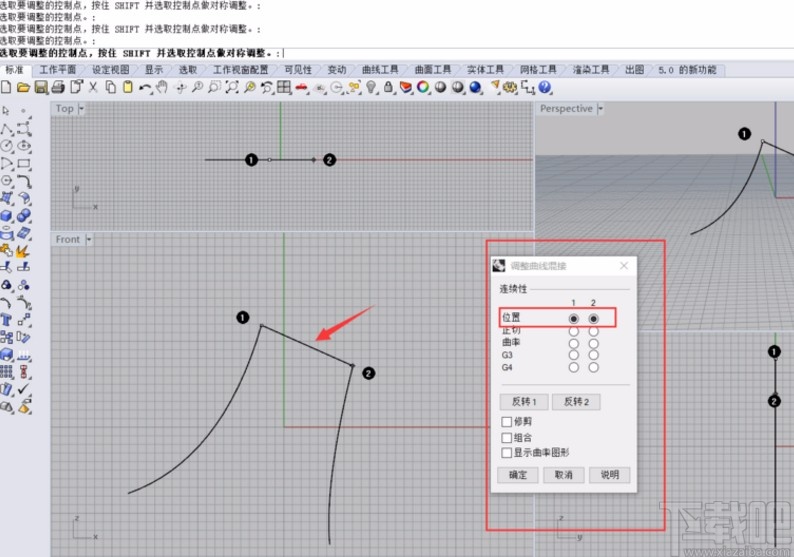Confirm with the 确定 button

pos(518,475)
